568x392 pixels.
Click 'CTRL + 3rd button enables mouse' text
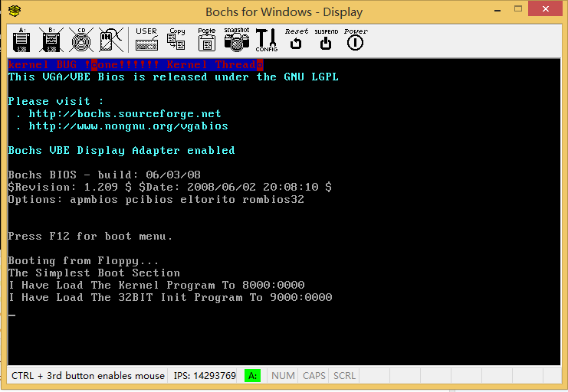pyautogui.click(x=88, y=376)
